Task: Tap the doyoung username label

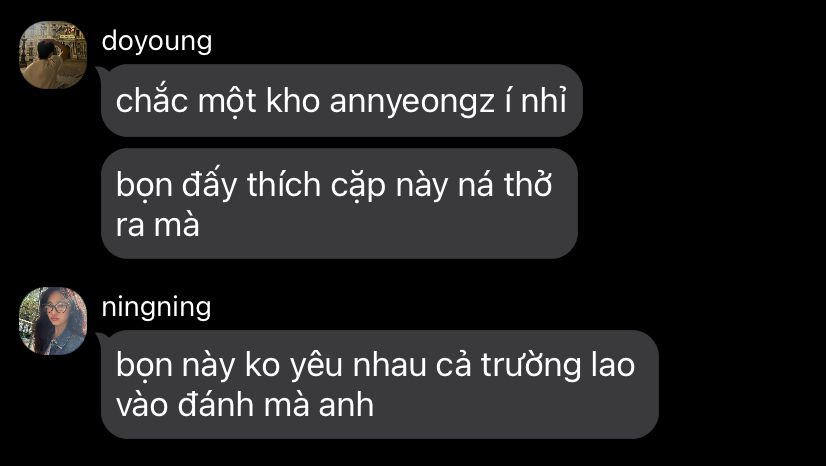Action: click(x=157, y=42)
